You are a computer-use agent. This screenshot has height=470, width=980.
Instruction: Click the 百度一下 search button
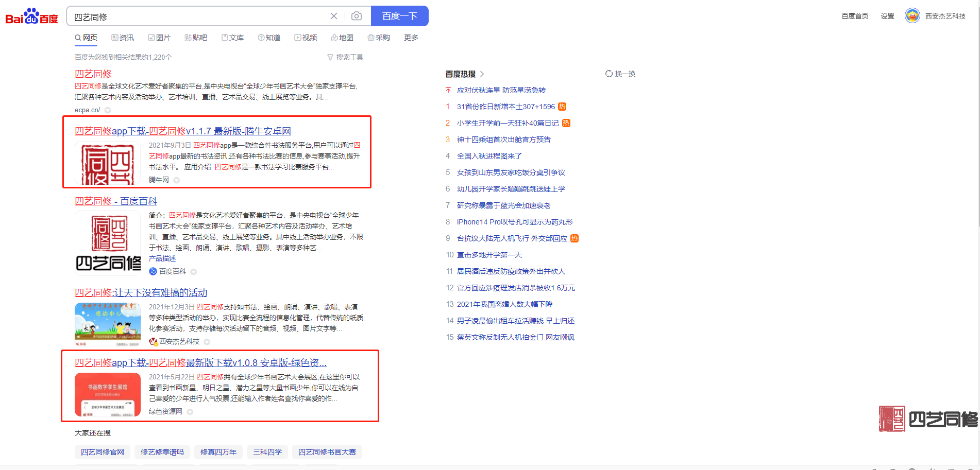point(400,16)
